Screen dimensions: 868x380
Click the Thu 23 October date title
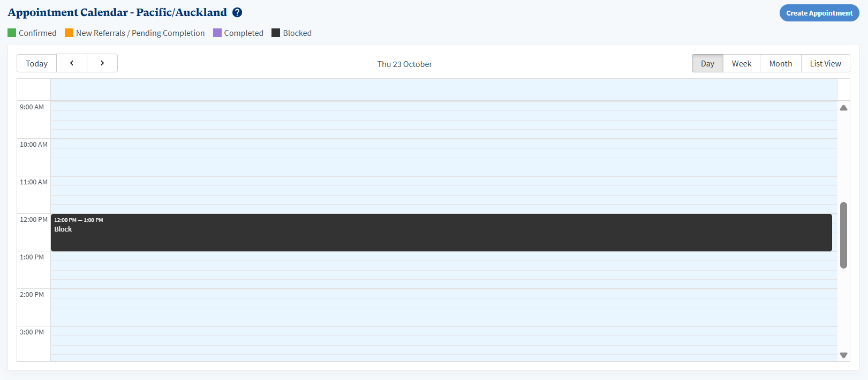coord(405,64)
